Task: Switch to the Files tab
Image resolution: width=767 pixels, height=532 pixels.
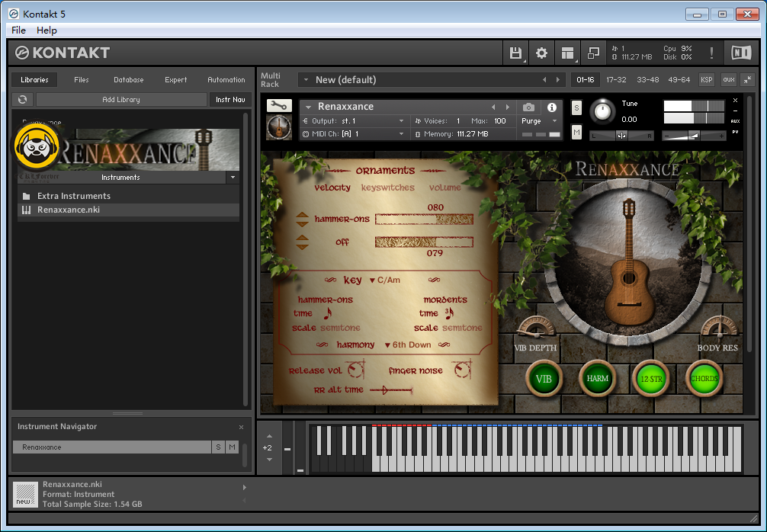Action: coord(82,80)
